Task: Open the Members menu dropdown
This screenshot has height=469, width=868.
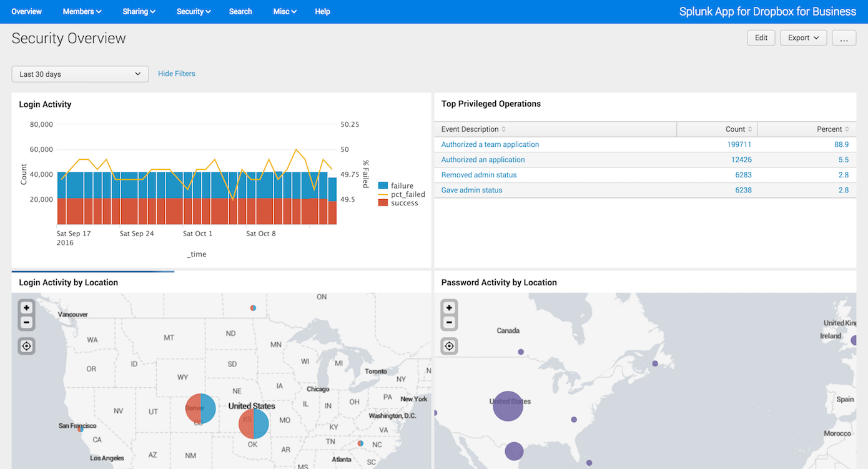Action: point(82,12)
